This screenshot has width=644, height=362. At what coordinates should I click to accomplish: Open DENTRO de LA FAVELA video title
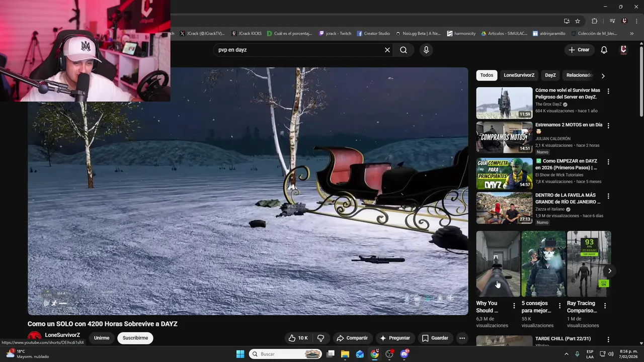(568, 198)
